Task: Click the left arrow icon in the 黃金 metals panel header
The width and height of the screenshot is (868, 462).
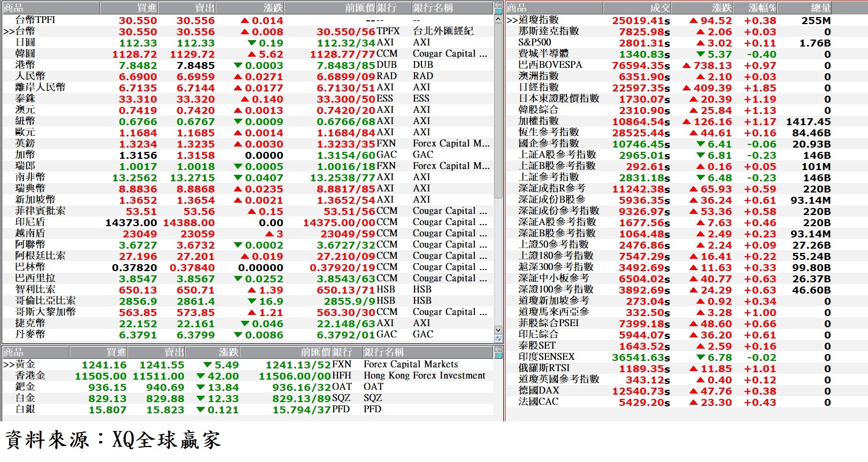Action: pyautogui.click(x=498, y=349)
